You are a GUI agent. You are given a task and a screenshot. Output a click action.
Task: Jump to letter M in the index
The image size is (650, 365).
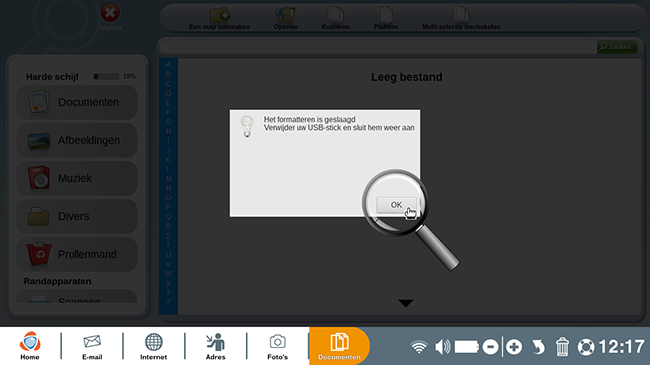tap(168, 179)
